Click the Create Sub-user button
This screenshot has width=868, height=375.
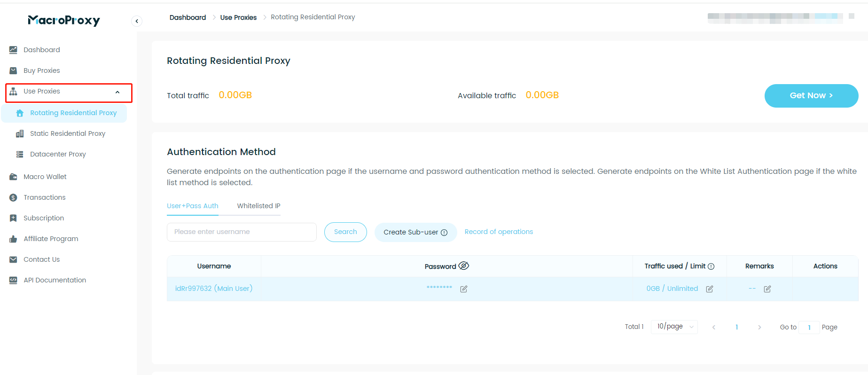pyautogui.click(x=415, y=232)
